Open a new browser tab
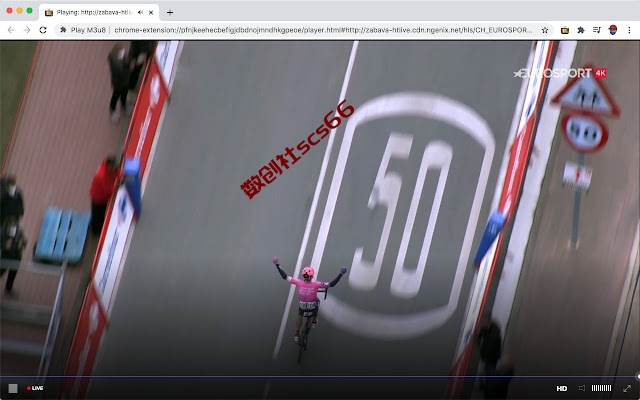The height and width of the screenshot is (400, 640). (170, 12)
